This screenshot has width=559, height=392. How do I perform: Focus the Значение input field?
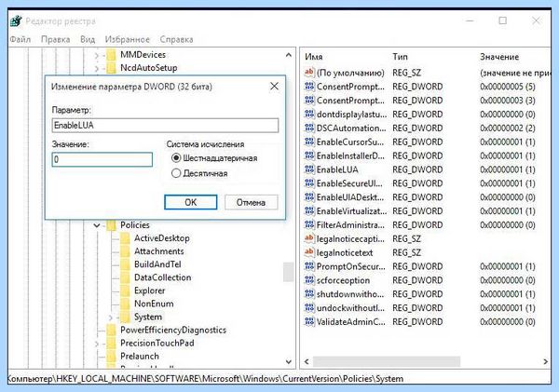coord(102,159)
